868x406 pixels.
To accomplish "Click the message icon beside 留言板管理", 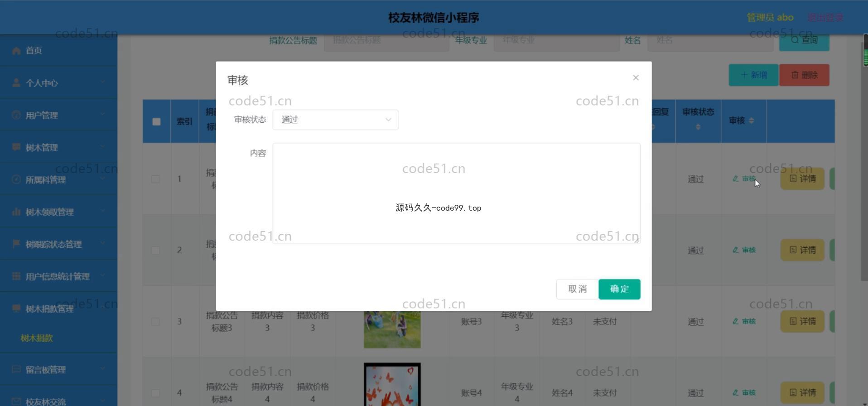I will point(16,369).
